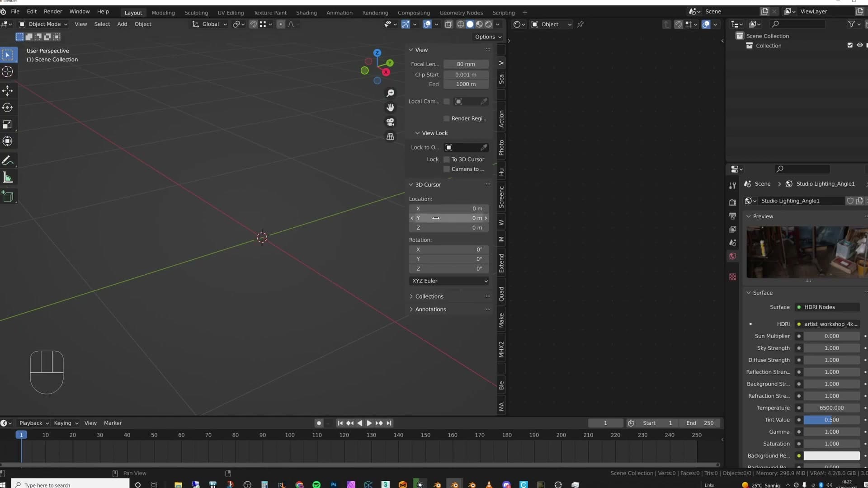Click the artist_workshop_4k HDRI field
868x488 pixels.
(x=827, y=324)
